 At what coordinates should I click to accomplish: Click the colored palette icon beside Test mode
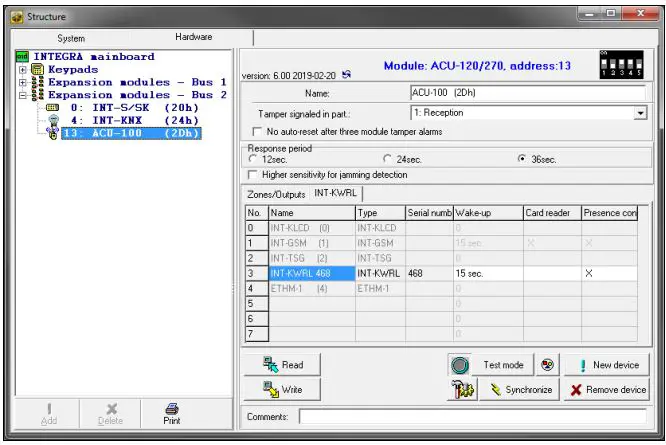pos(547,365)
